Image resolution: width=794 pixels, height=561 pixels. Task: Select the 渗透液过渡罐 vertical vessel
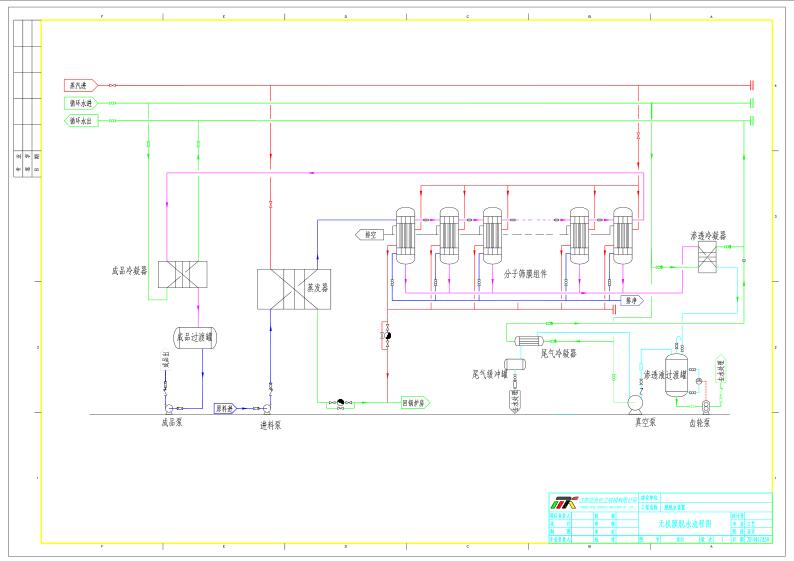(x=676, y=375)
